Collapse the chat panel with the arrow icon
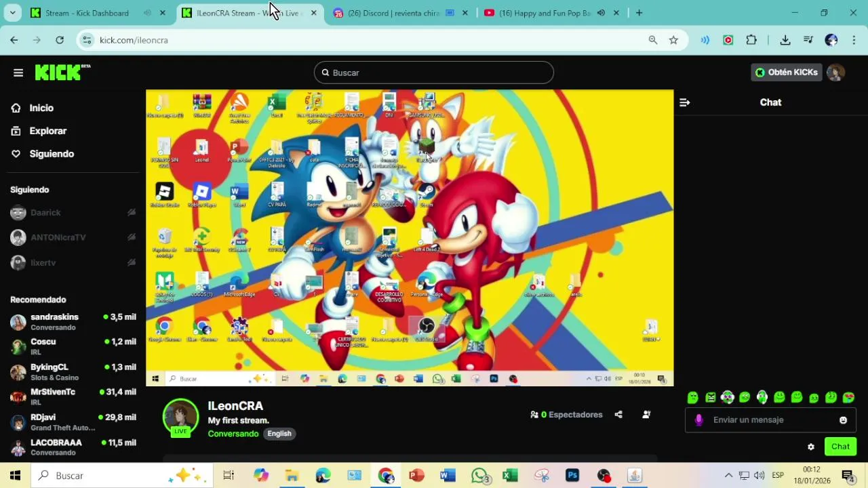868x488 pixels. (x=684, y=102)
